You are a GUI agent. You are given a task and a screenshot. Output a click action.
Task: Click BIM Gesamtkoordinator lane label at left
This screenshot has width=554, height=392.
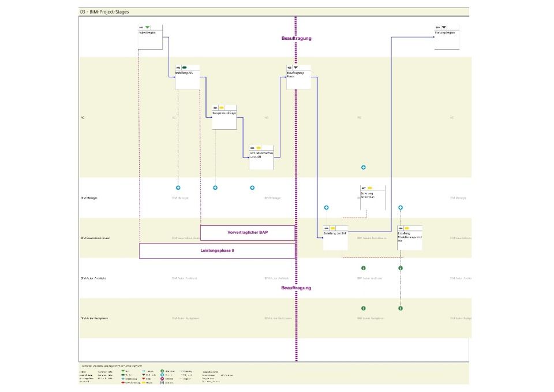[95, 238]
